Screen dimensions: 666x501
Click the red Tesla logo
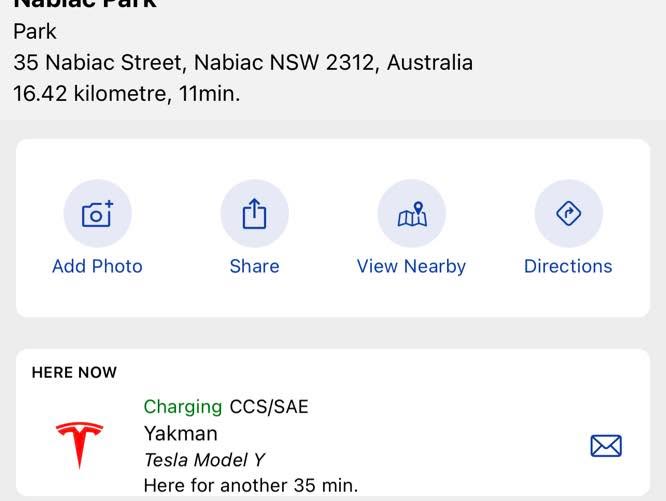79,445
